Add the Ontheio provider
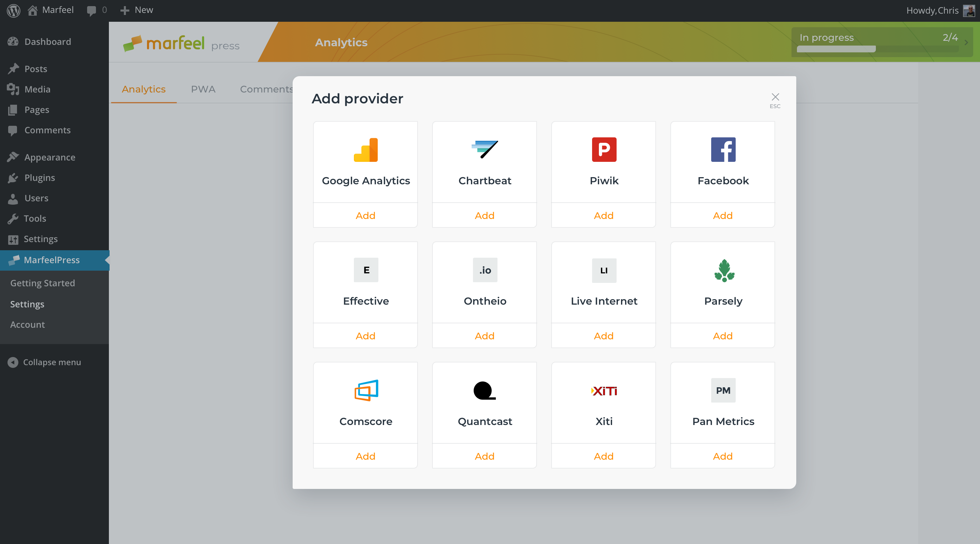Viewport: 980px width, 544px height. [484, 336]
